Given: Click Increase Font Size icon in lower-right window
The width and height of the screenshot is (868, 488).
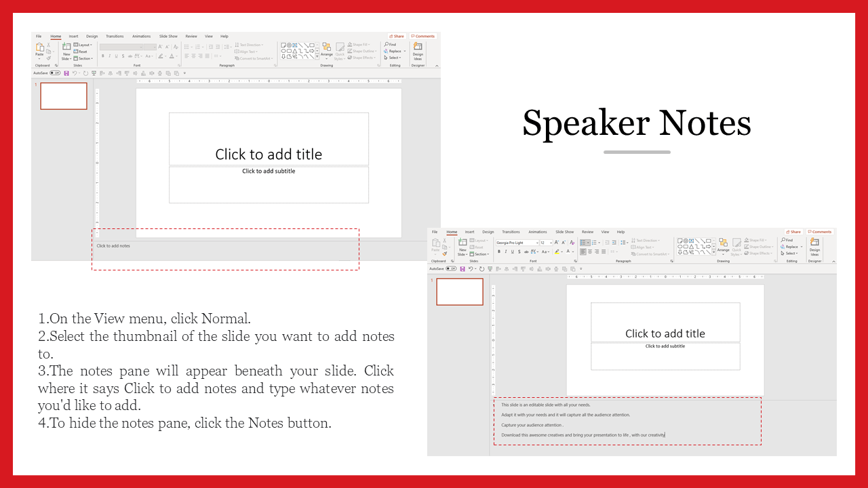Looking at the screenshot, I should pyautogui.click(x=557, y=243).
